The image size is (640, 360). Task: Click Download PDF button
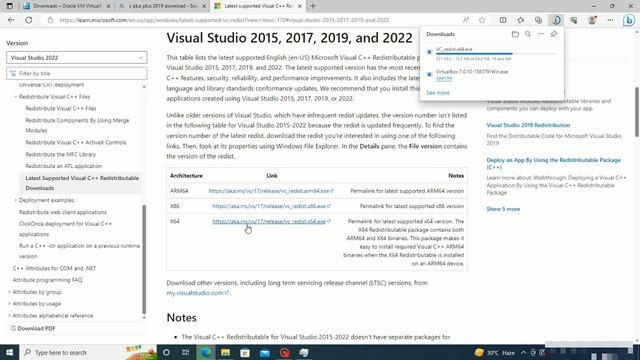click(x=33, y=328)
